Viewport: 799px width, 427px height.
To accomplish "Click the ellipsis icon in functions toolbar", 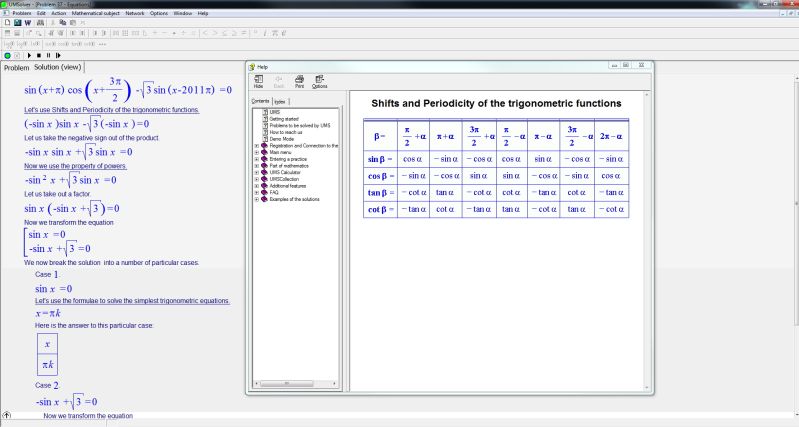I will coord(102,44).
